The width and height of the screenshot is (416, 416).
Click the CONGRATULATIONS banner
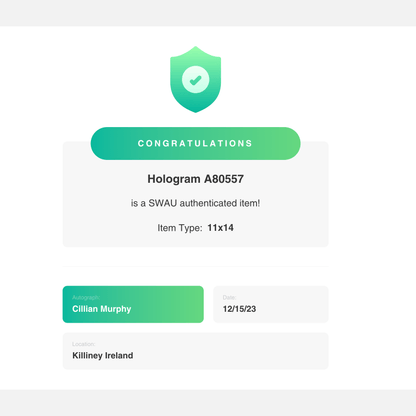coord(196,143)
